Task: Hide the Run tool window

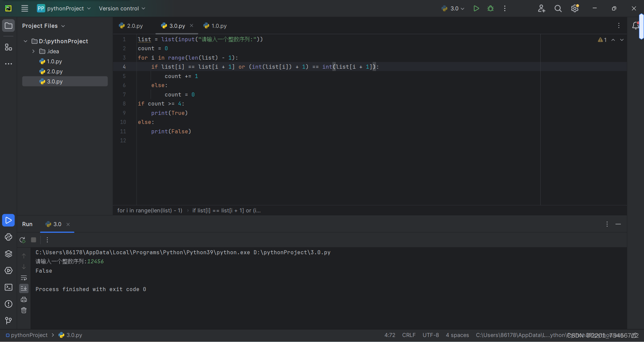Action: point(618,224)
